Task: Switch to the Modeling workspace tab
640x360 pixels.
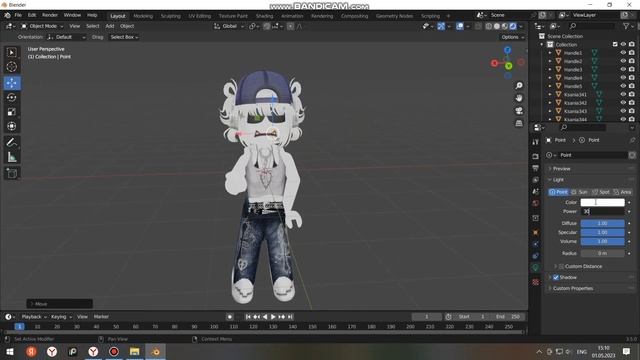Action: tap(143, 16)
